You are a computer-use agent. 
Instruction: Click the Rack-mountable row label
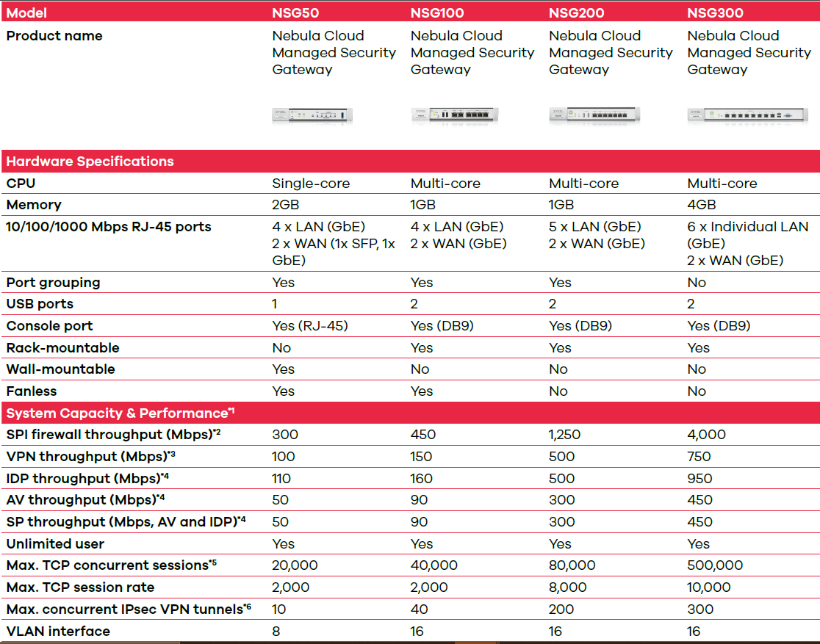coord(62,348)
